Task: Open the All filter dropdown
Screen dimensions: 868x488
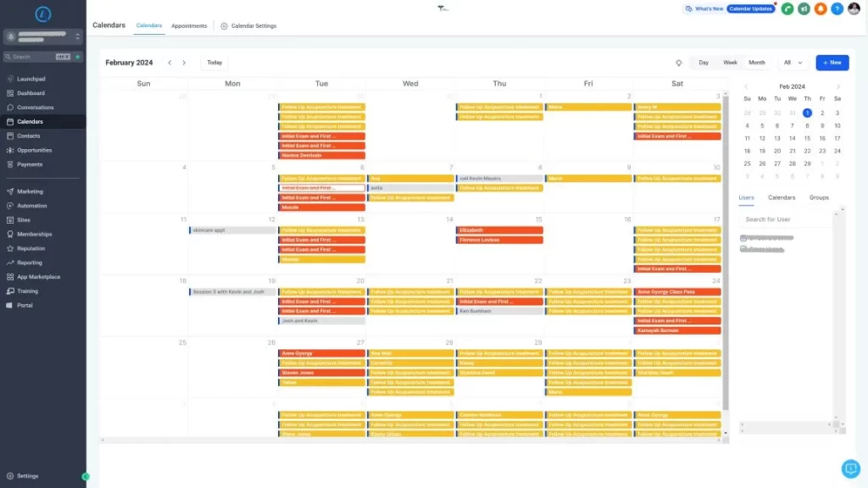Action: pos(793,63)
